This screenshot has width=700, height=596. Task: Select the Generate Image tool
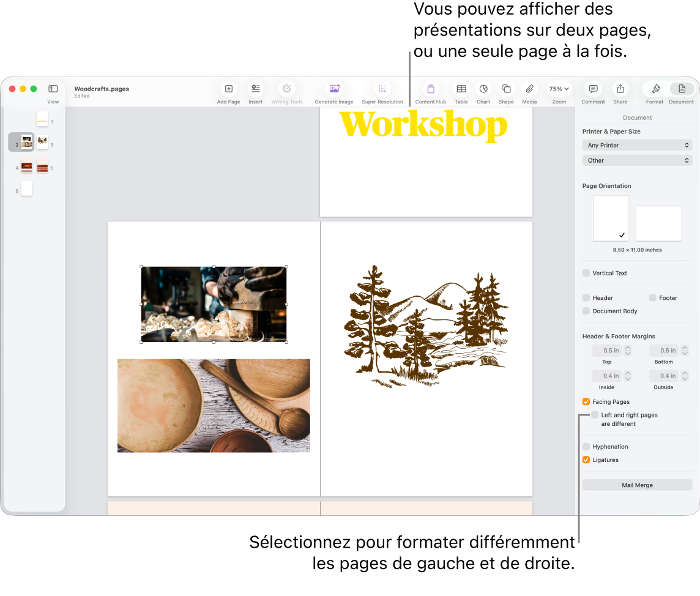tap(334, 89)
